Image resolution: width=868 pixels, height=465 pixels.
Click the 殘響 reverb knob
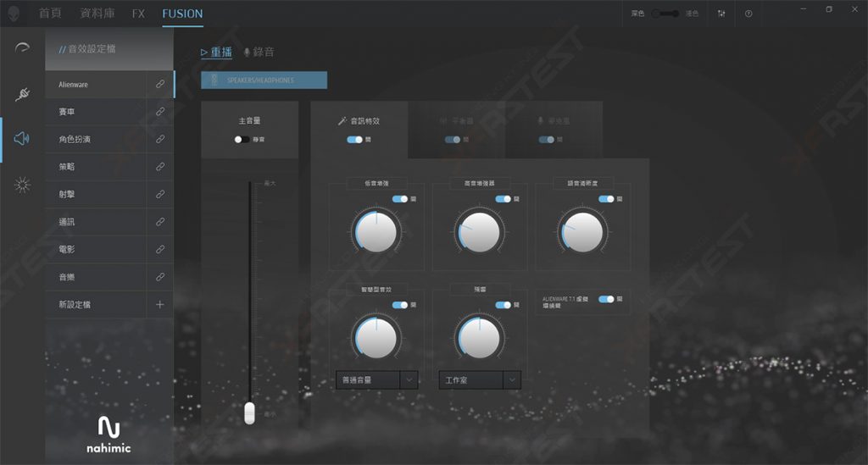pyautogui.click(x=480, y=338)
